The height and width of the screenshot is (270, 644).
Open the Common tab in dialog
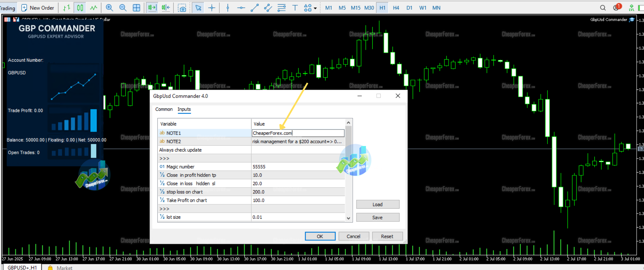[x=164, y=109]
